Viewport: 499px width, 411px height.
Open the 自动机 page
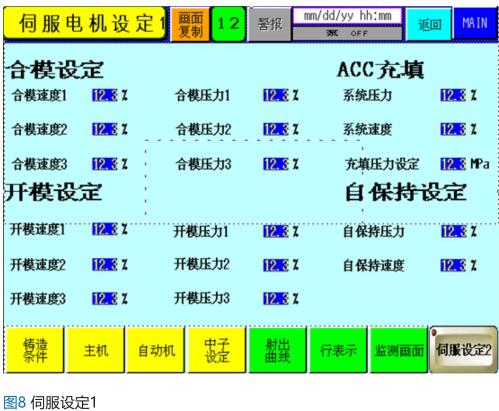coord(156,350)
